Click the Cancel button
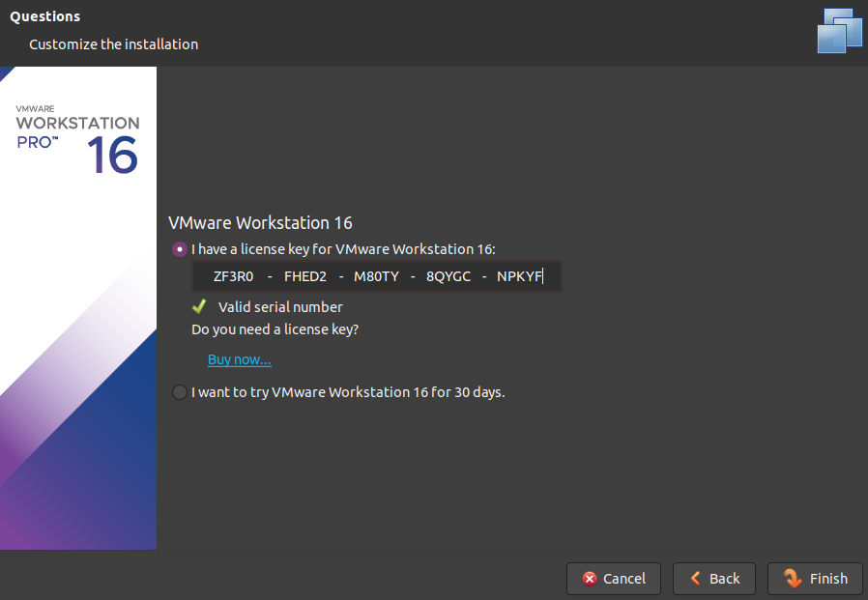 (614, 579)
